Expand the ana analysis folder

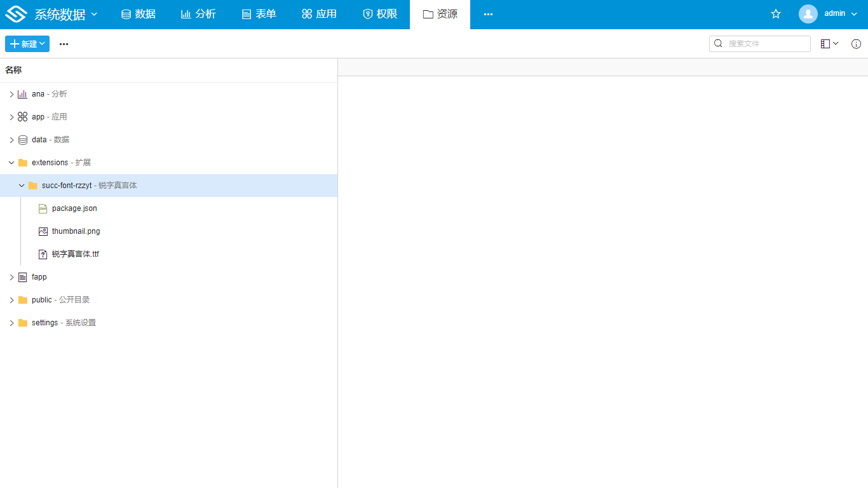point(11,94)
